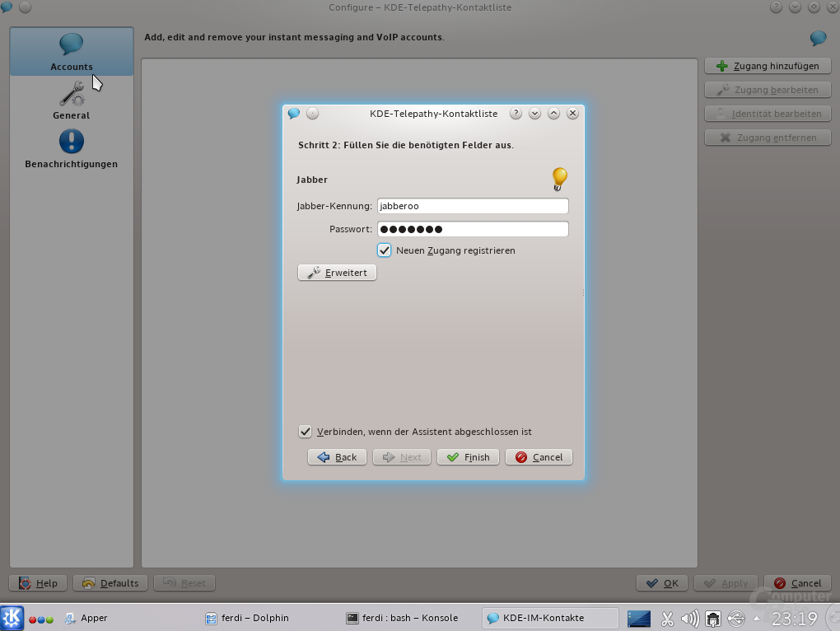Switch to the General settings page
This screenshot has height=631, width=840.
(72, 100)
